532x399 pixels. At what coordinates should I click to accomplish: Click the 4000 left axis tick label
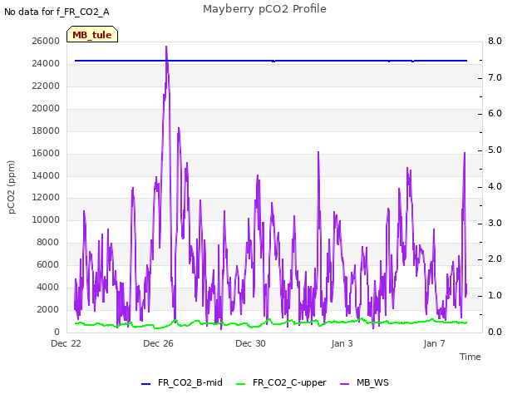click(48, 287)
